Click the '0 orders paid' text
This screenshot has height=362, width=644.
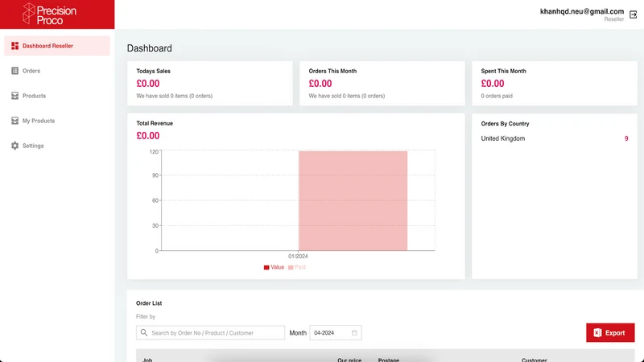point(497,96)
